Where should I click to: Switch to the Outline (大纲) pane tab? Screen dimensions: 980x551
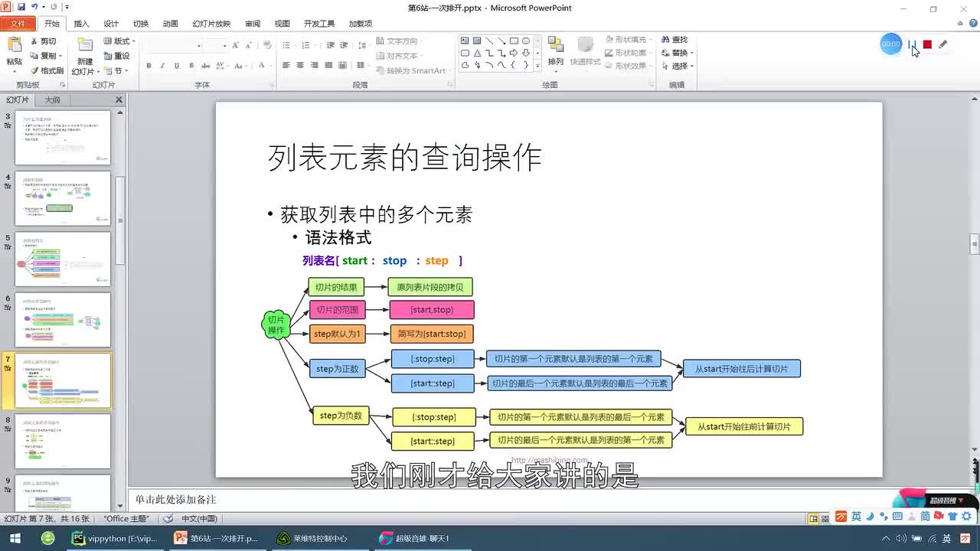tap(52, 100)
